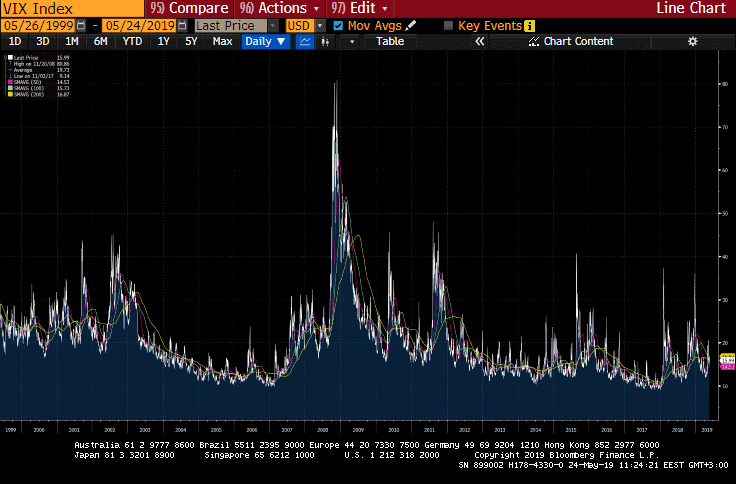
Task: Click the last price value tag on axis
Action: coord(728,361)
